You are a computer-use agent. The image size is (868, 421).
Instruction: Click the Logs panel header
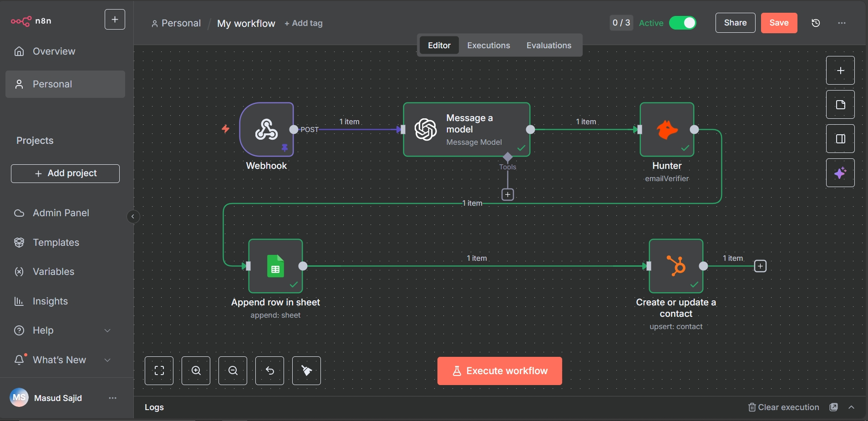(x=154, y=407)
